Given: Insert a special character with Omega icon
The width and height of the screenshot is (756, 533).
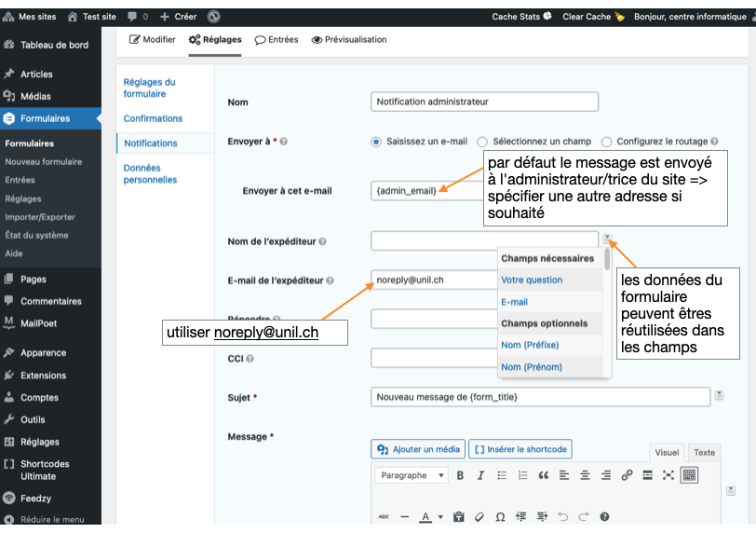Looking at the screenshot, I should click(500, 516).
